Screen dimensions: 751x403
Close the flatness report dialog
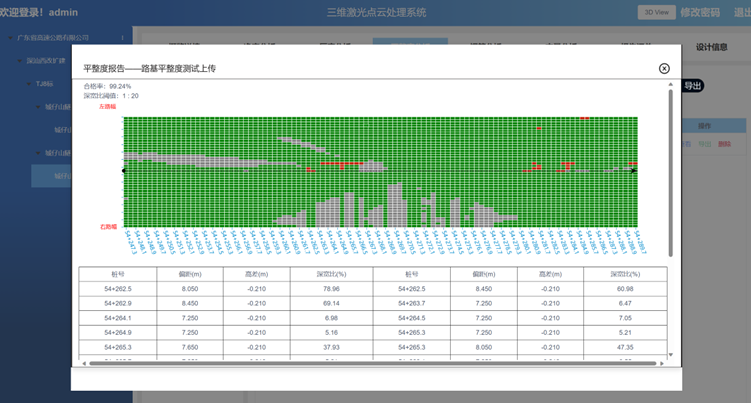pyautogui.click(x=664, y=68)
